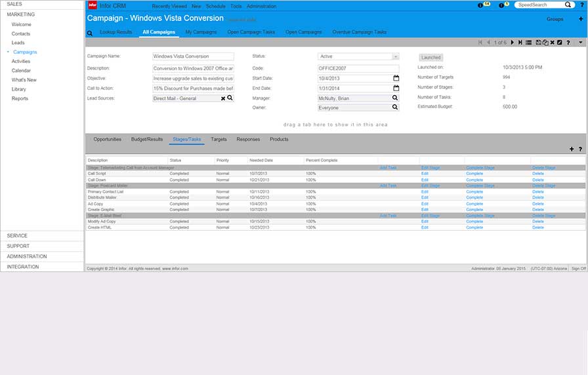Switch to Open Campaign Tasks tab
This screenshot has height=375, width=588.
(251, 32)
